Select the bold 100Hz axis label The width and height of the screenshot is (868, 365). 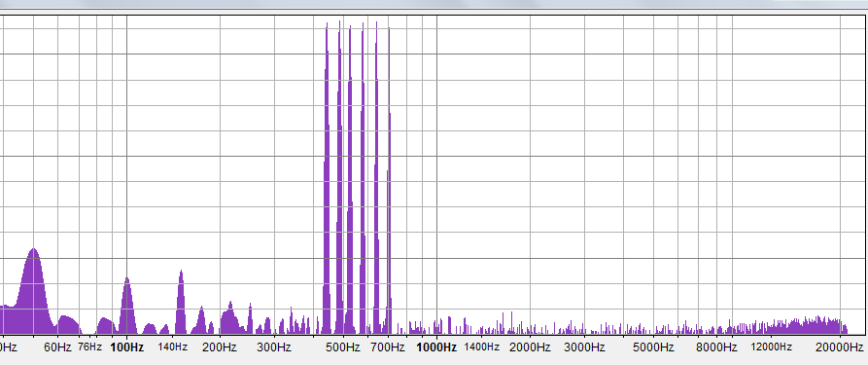[x=127, y=347]
